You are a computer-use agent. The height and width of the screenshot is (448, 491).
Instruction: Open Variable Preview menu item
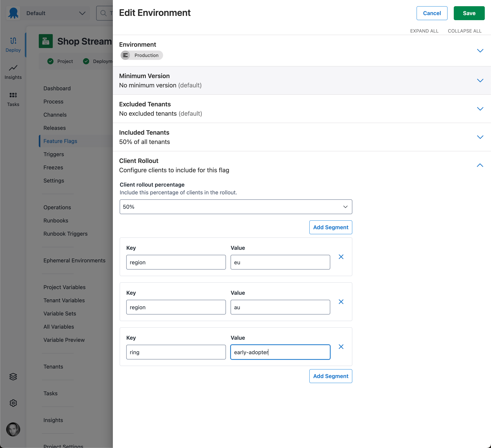point(64,340)
